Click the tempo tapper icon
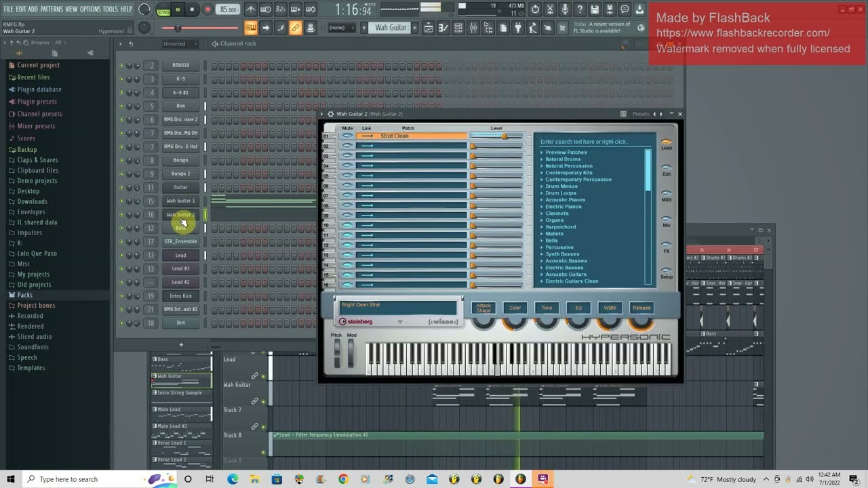Viewport: 868px width, 488px height. (534, 28)
